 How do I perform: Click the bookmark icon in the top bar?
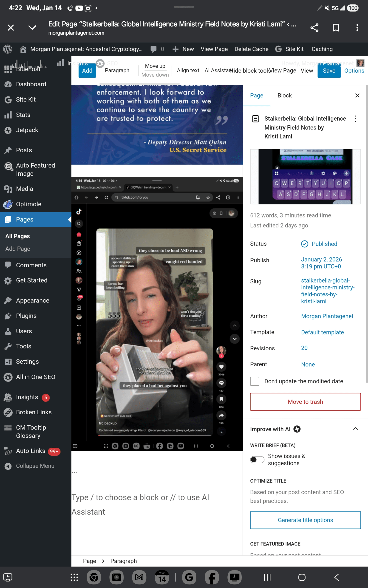336,28
